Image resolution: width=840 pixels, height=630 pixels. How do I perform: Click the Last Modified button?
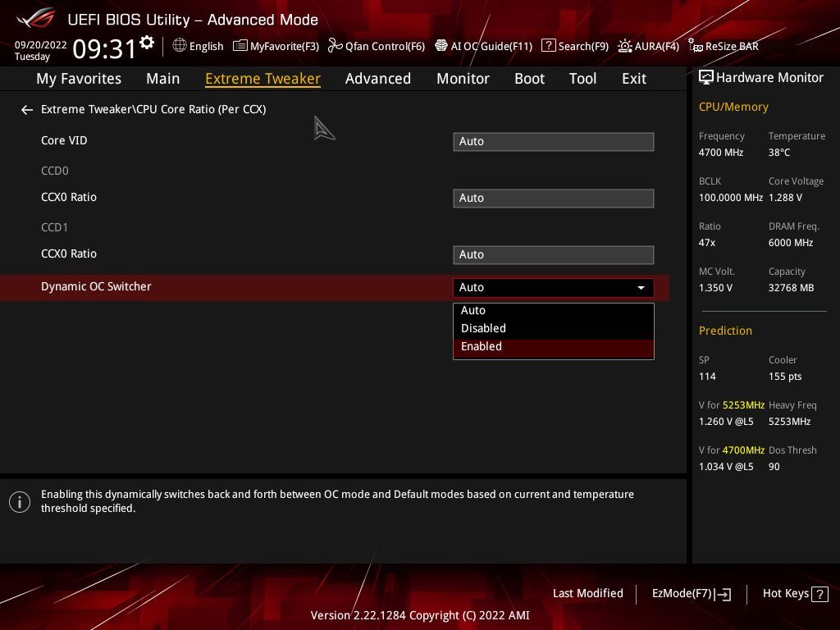pyautogui.click(x=587, y=594)
